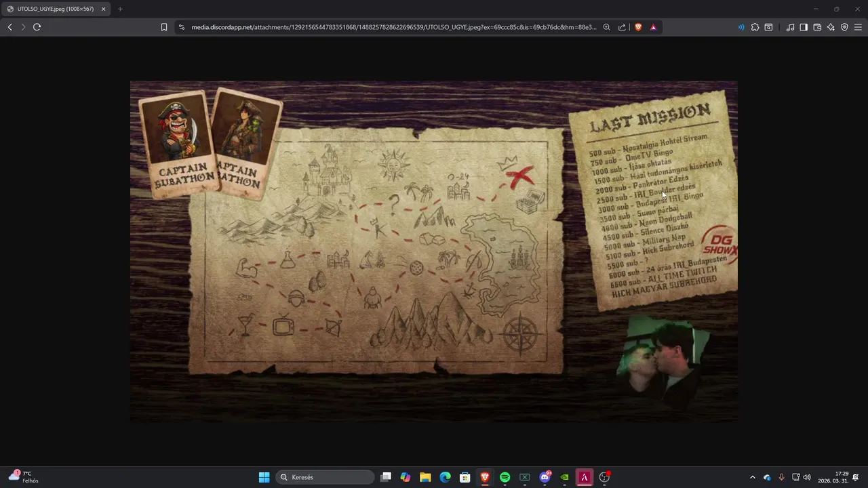Reload the current page
This screenshot has width=868, height=488.
tap(37, 27)
